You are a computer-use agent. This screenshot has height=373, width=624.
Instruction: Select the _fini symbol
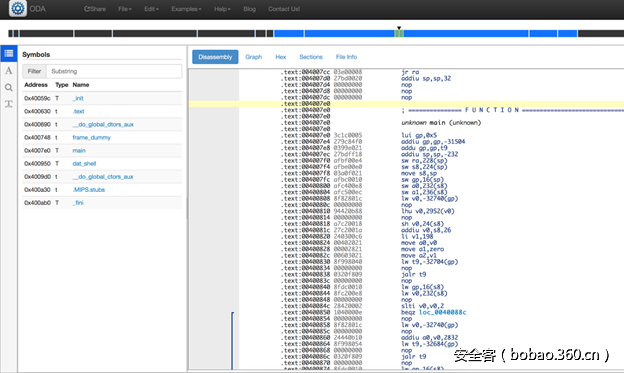(78, 203)
